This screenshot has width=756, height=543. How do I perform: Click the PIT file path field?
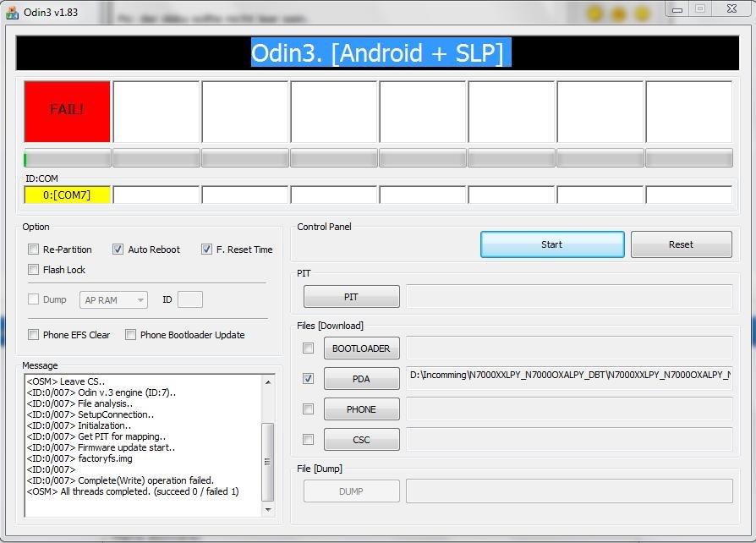569,296
